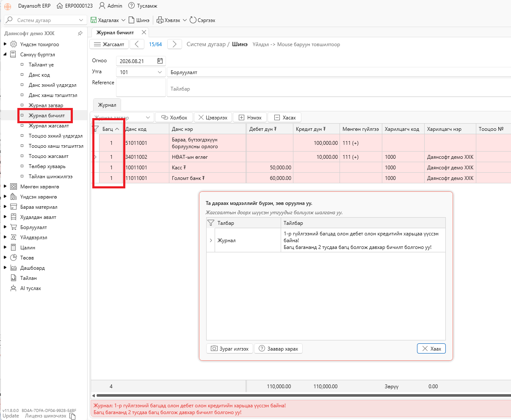Save the record with Хадгалах

click(105, 20)
